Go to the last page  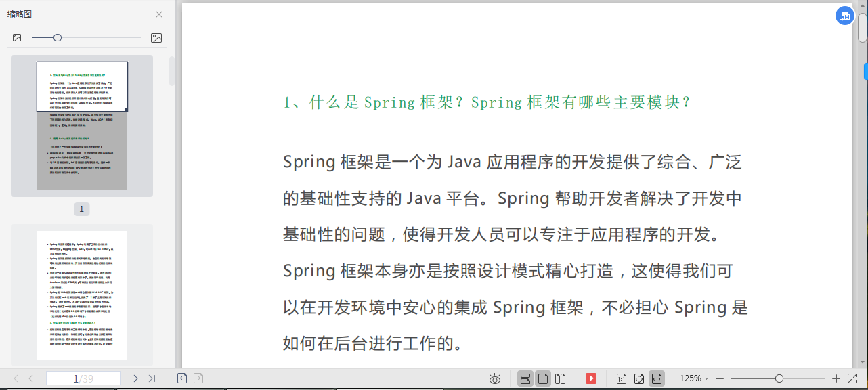tap(151, 378)
